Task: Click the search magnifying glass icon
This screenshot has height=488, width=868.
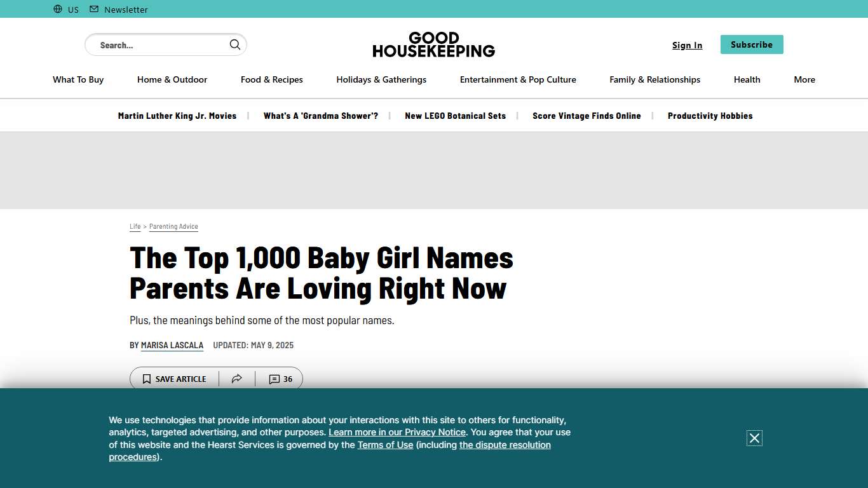Action: (x=234, y=44)
